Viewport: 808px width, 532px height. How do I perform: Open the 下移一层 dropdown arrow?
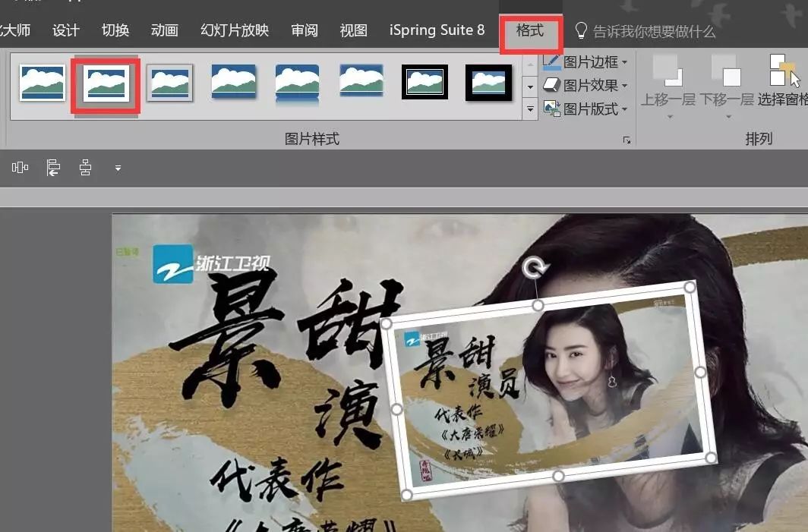click(x=729, y=117)
